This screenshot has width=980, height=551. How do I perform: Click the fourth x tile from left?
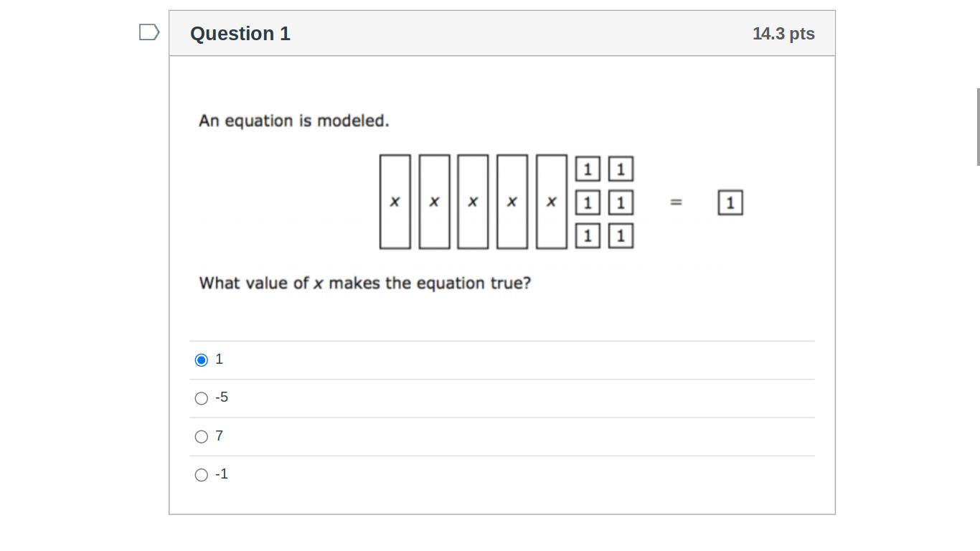click(x=512, y=202)
